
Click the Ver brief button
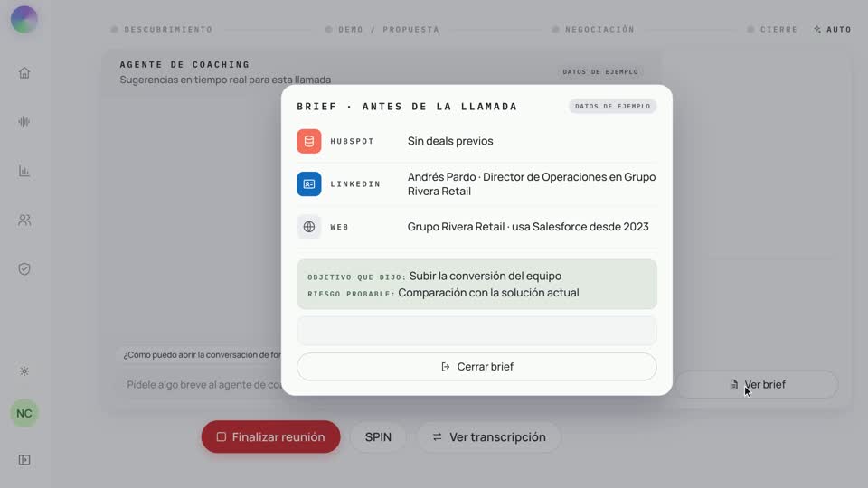757,385
